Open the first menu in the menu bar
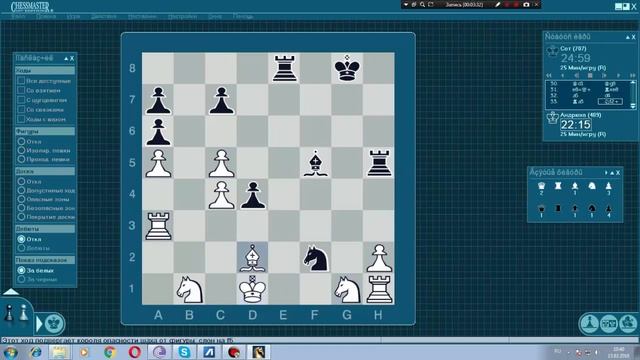Image resolution: width=640 pixels, height=360 pixels. [19, 16]
